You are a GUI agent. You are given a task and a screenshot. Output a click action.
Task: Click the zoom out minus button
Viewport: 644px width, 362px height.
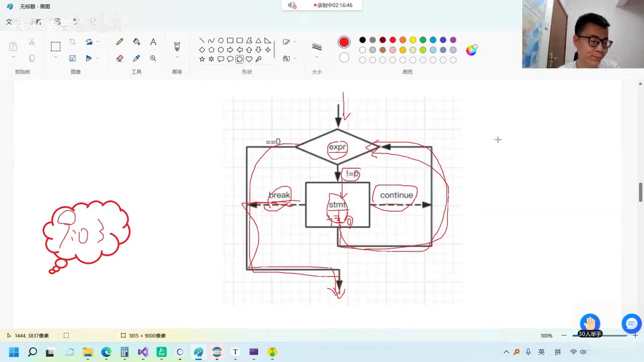pyautogui.click(x=564, y=335)
